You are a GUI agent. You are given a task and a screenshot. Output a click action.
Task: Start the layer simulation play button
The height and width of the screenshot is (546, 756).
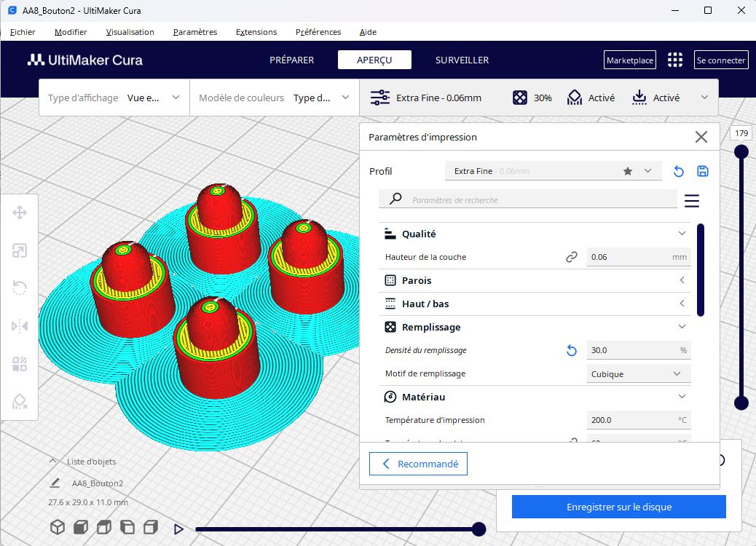pyautogui.click(x=178, y=529)
